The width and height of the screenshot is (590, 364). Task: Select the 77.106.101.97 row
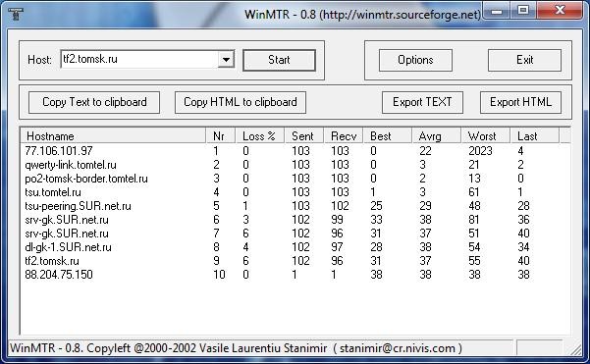coord(295,151)
